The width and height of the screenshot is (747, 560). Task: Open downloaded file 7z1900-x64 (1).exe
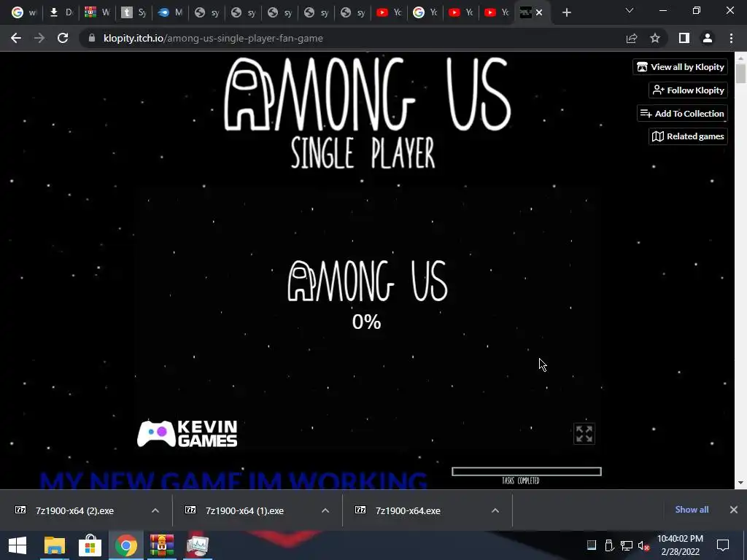tap(244, 510)
